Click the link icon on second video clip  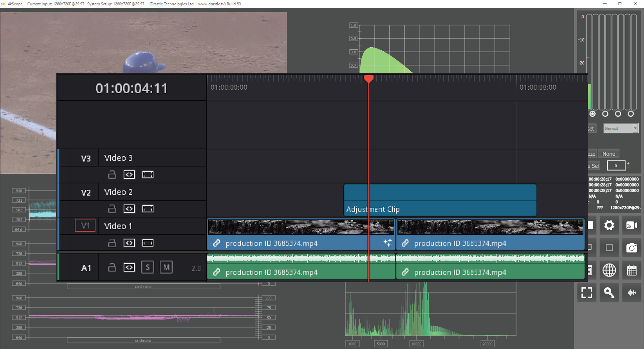tap(405, 243)
